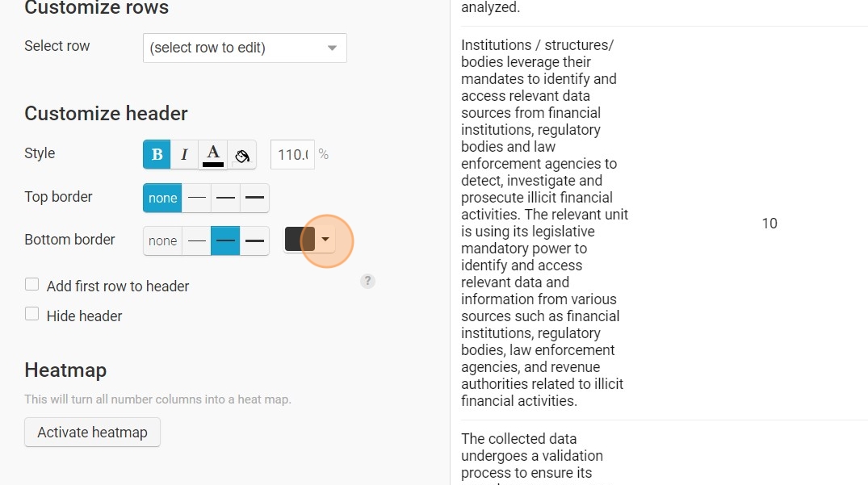Image resolution: width=868 pixels, height=485 pixels.
Task: Select thin bottom border line
Action: 196,240
